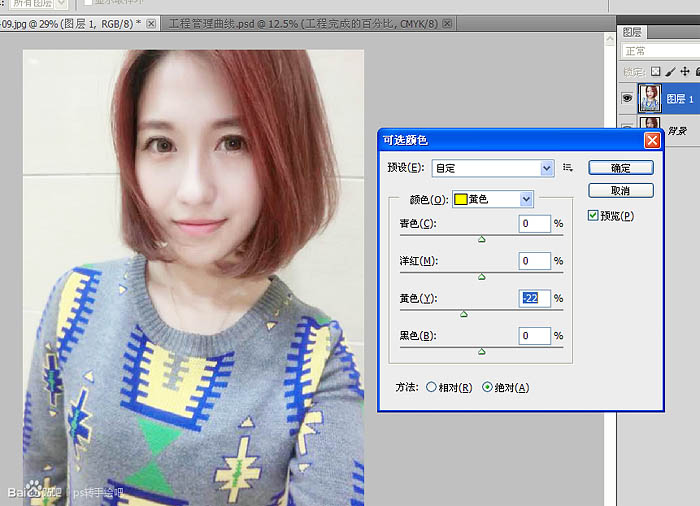Open the 颜色 color dropdown showing 黄色
The image size is (700, 506).
(x=493, y=199)
